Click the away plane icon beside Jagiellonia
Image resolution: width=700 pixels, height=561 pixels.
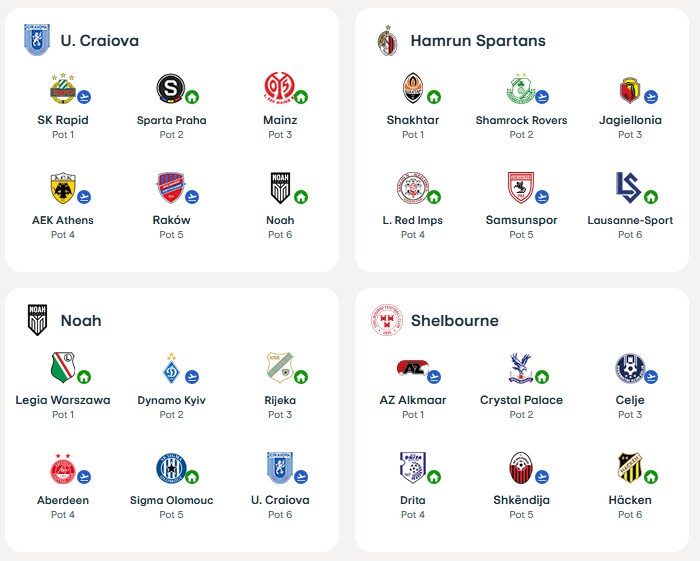coord(651,98)
